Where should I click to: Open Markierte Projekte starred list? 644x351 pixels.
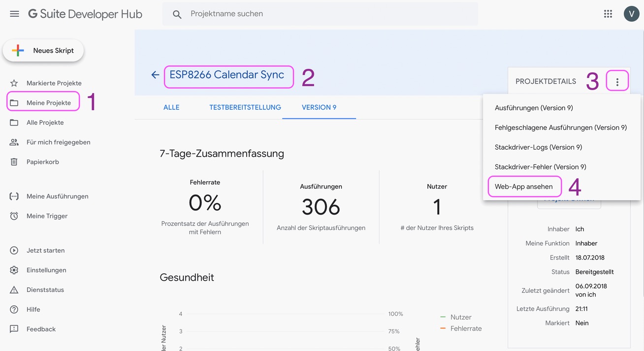[x=54, y=83]
